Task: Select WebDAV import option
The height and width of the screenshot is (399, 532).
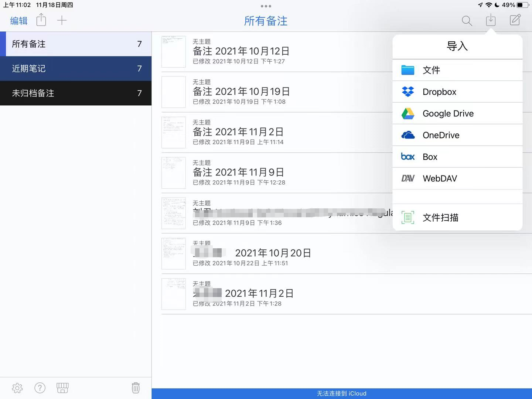Action: pos(457,178)
